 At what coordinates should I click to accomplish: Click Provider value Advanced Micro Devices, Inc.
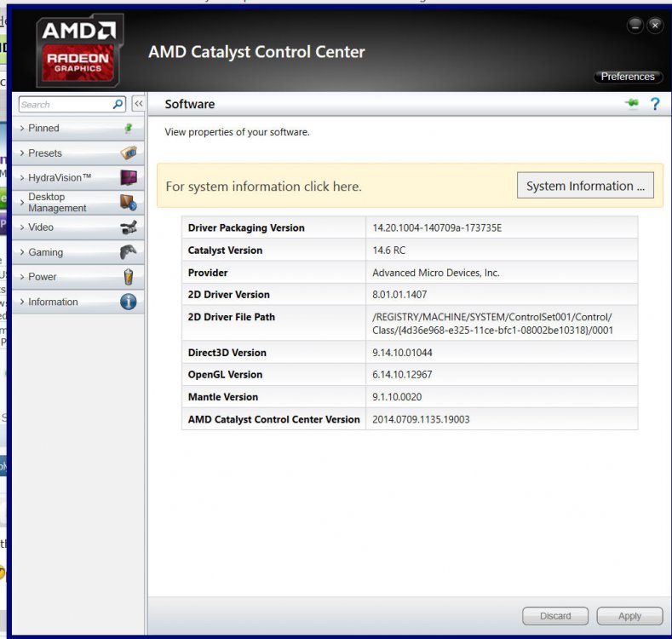436,273
